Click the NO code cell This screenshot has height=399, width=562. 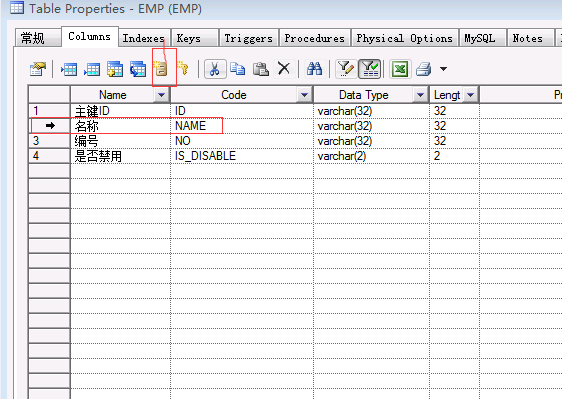[x=242, y=141]
